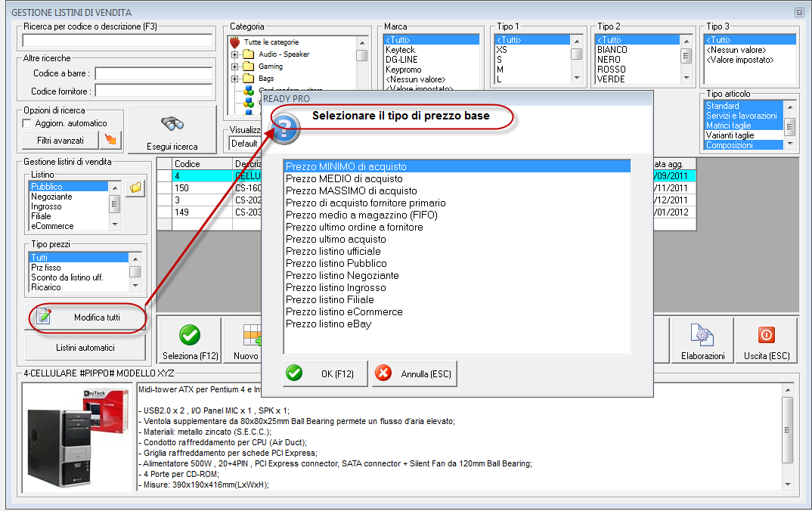This screenshot has width=812, height=511.
Task: Click the Listini automatici button
Action: click(x=85, y=348)
